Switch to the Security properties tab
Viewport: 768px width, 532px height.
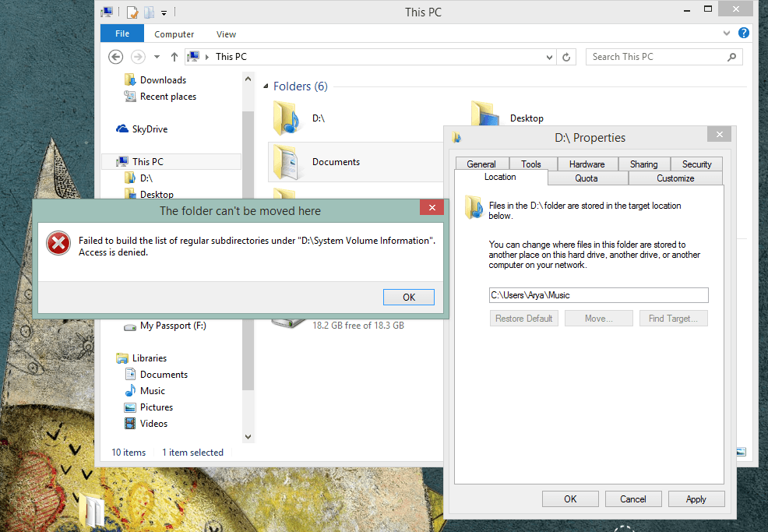point(696,164)
